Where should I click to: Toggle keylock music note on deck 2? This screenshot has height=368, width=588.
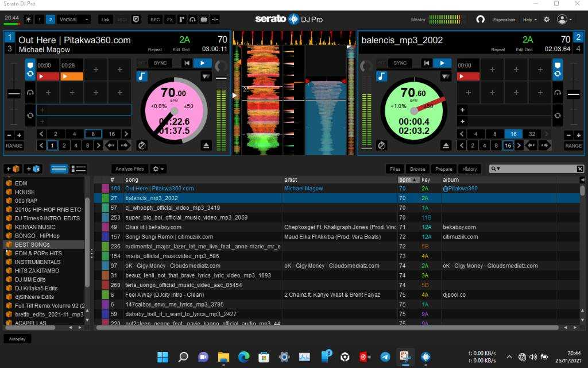(381, 76)
